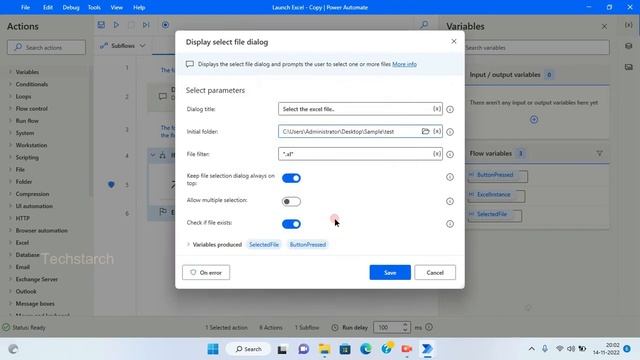Open the Images side panel icon
Image resolution: width=640 pixels, height=360 pixels.
629,67
